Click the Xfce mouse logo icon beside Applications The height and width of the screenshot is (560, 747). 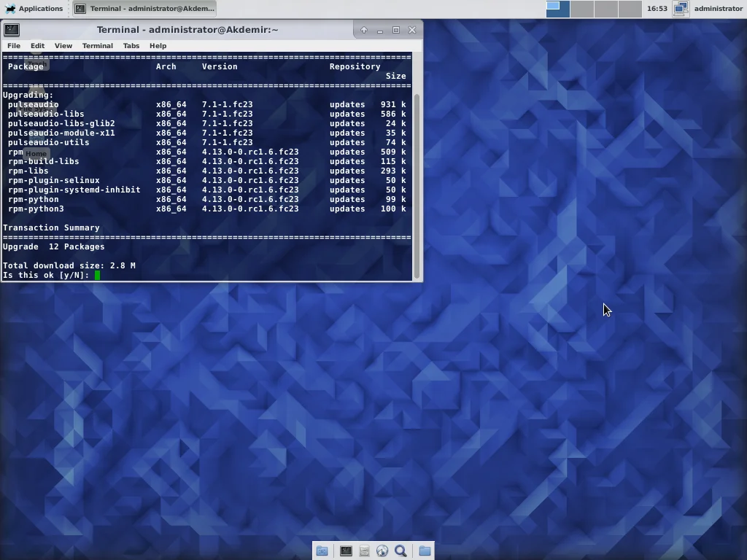[10, 9]
